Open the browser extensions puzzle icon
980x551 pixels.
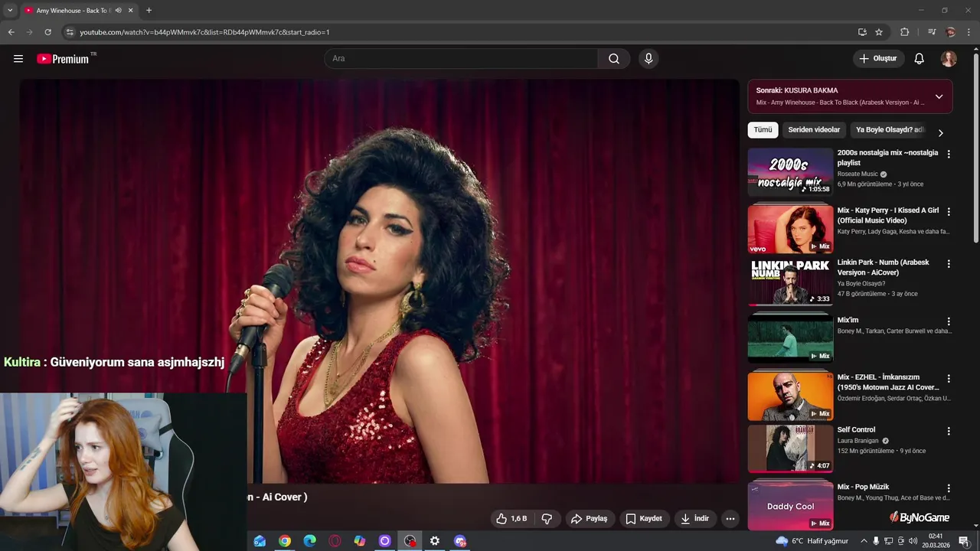(904, 32)
